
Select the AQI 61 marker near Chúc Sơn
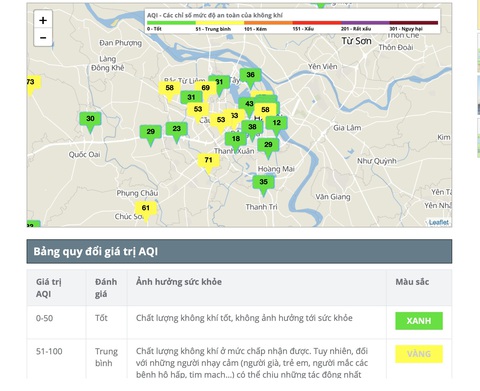[146, 208]
